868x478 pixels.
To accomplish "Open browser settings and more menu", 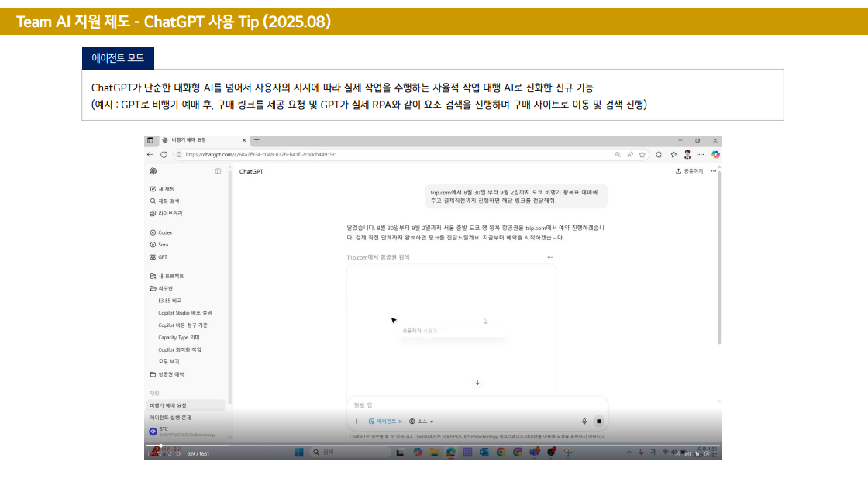I will (x=701, y=155).
